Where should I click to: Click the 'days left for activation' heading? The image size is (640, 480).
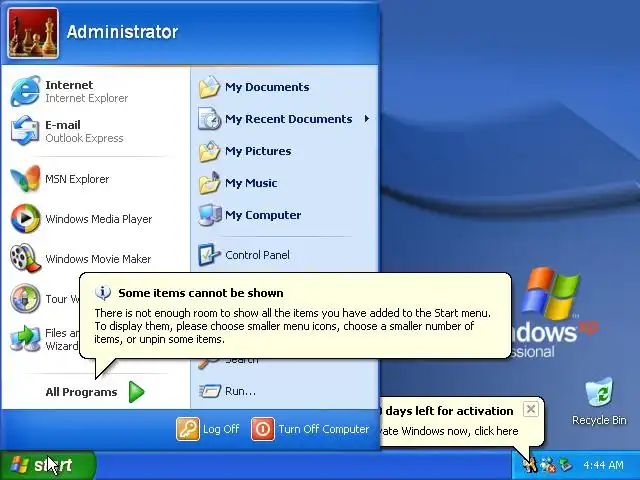click(x=449, y=411)
